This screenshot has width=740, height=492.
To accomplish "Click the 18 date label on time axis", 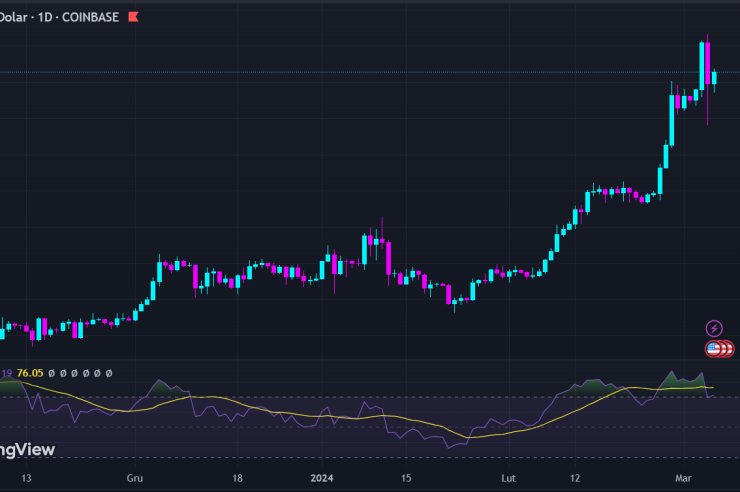I will [238, 478].
